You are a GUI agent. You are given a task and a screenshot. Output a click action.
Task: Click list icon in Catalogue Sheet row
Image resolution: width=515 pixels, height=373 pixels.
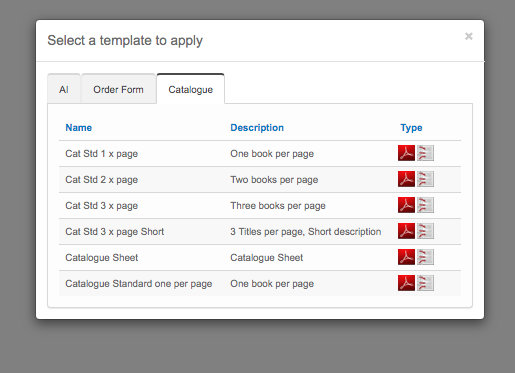[x=425, y=257]
